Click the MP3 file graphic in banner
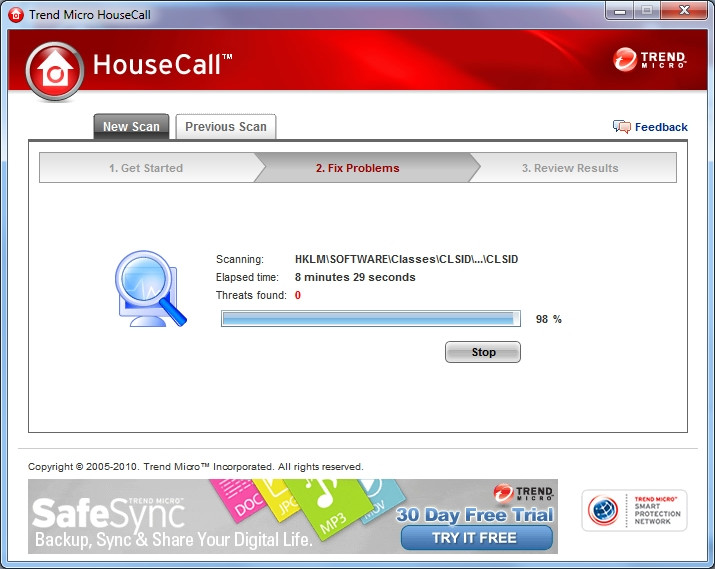The width and height of the screenshot is (715, 569). pyautogui.click(x=329, y=508)
